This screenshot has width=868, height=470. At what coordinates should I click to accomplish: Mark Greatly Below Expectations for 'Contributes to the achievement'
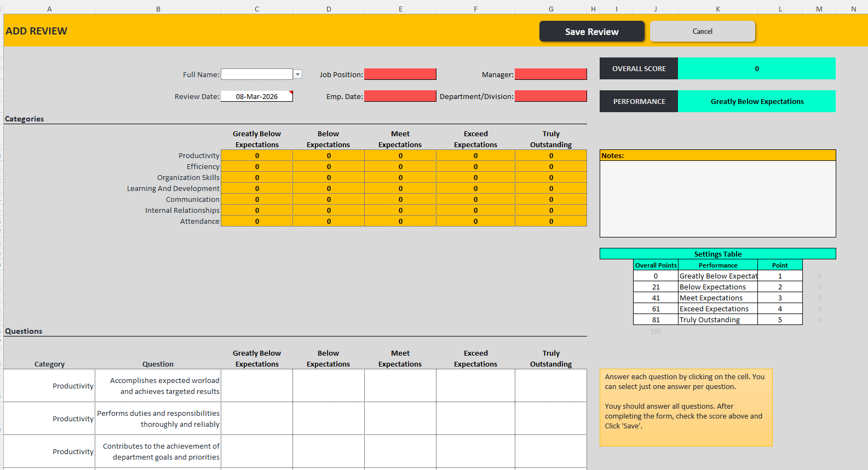(x=256, y=451)
